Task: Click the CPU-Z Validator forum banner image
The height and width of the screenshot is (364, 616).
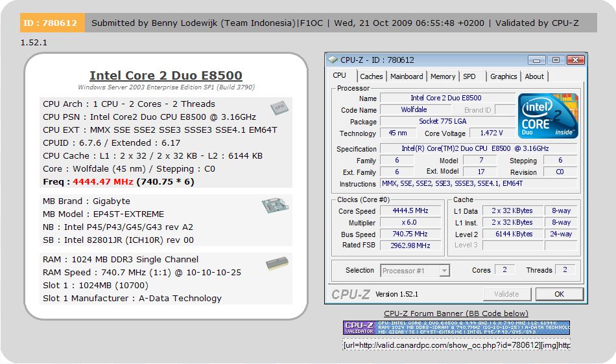Action: click(x=456, y=328)
